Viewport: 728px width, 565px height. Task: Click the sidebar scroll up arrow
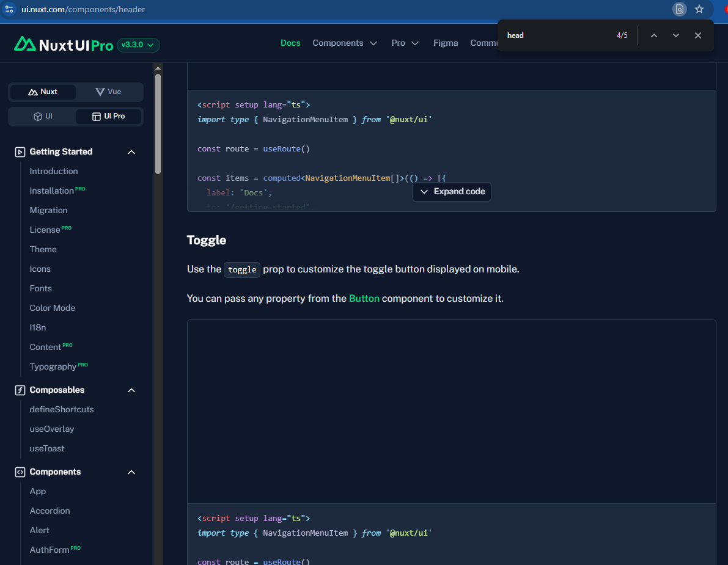[158, 68]
